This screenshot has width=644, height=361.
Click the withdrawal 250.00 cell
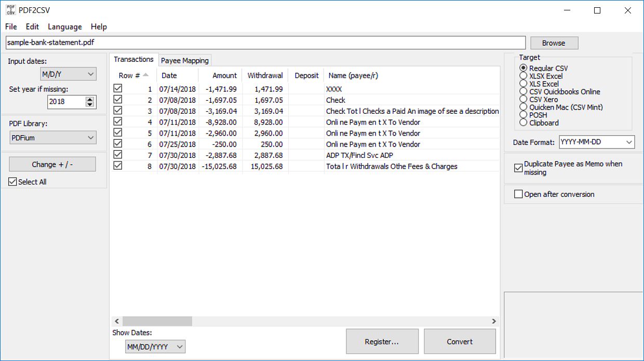[265, 144]
